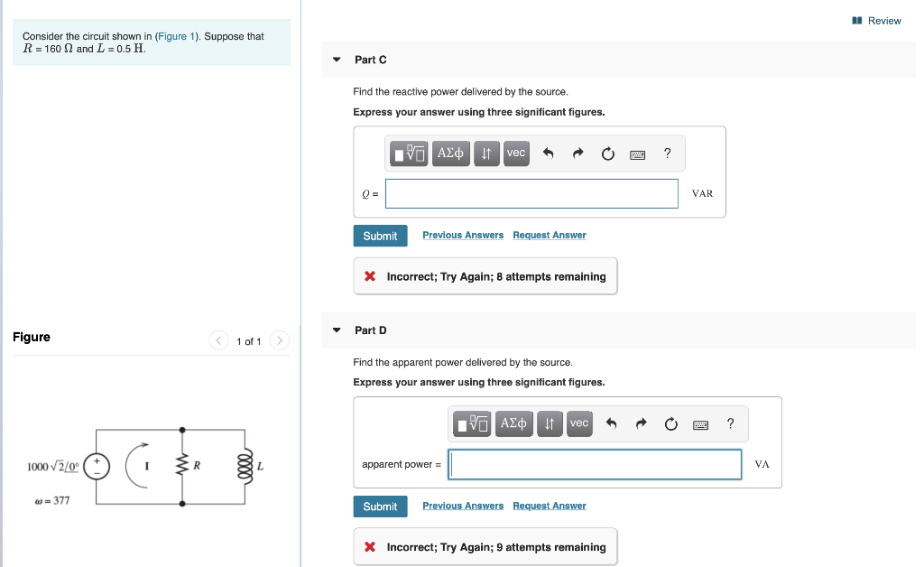Image resolution: width=924 pixels, height=567 pixels.
Task: Open templates math tool in Part C
Action: point(409,153)
